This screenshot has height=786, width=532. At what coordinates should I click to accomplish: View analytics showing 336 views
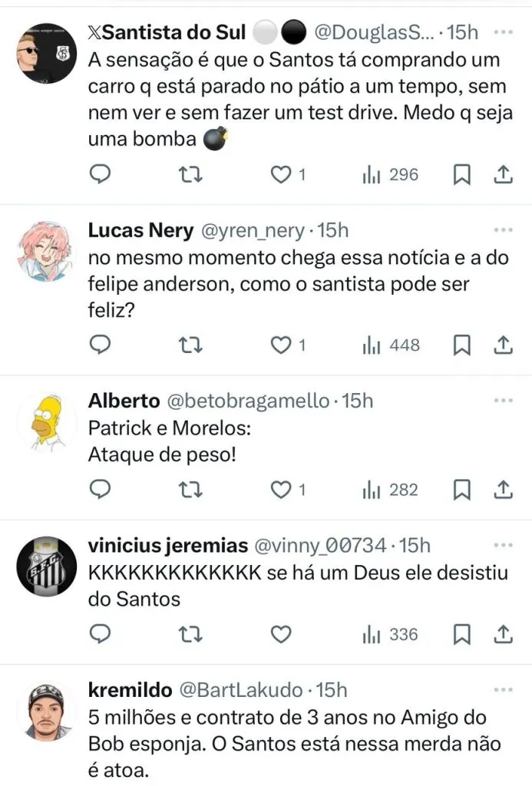[391, 634]
